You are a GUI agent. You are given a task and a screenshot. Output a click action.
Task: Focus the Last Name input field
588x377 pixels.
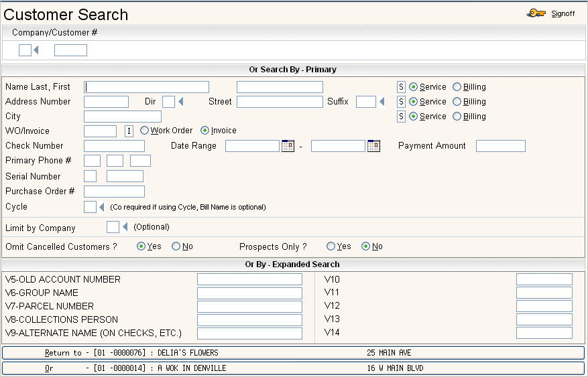[147, 87]
